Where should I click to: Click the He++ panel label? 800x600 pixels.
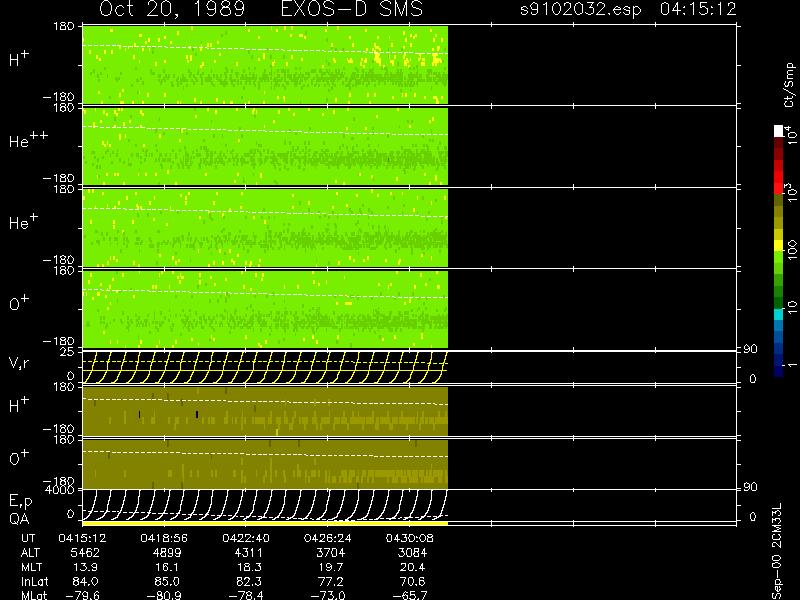29,140
